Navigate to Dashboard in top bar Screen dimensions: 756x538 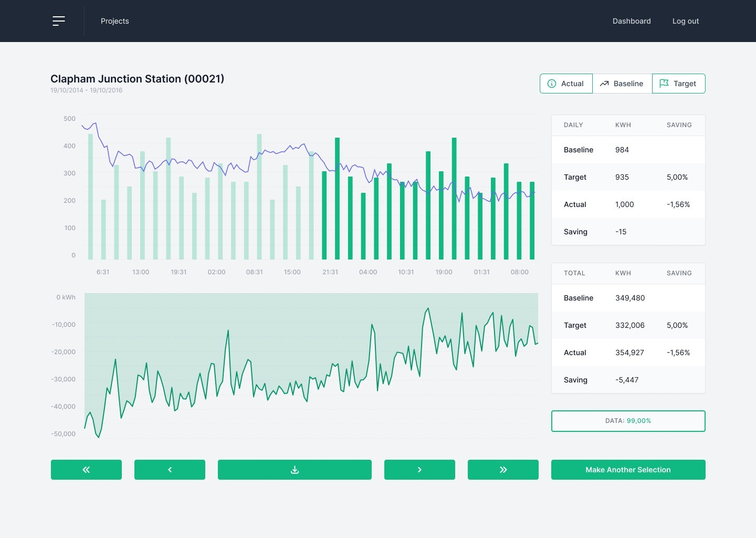click(632, 21)
